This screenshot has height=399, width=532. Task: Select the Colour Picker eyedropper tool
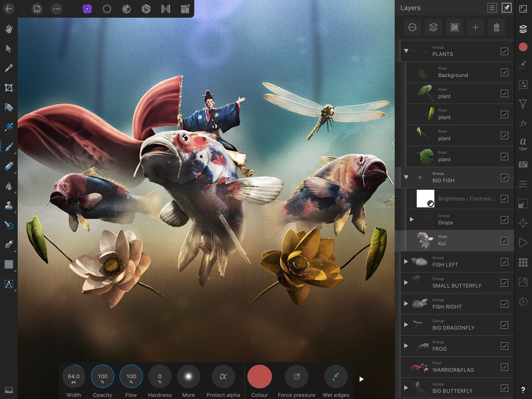(x=9, y=68)
